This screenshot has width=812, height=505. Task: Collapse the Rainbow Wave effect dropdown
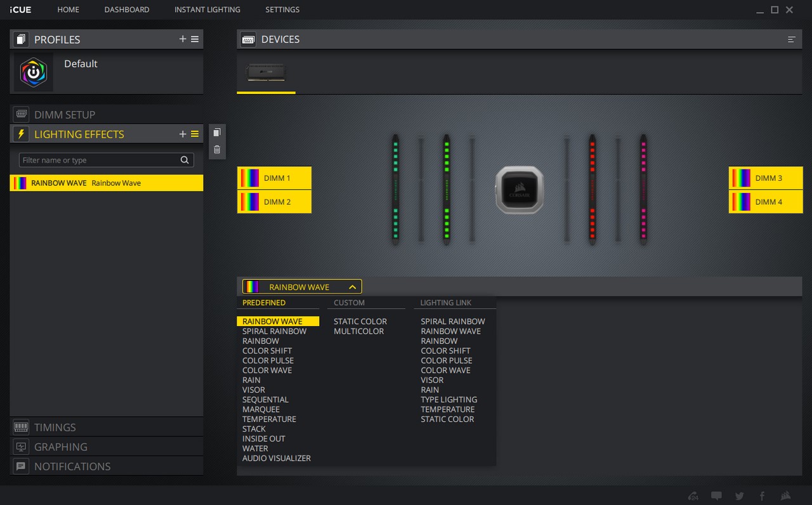[x=353, y=287]
